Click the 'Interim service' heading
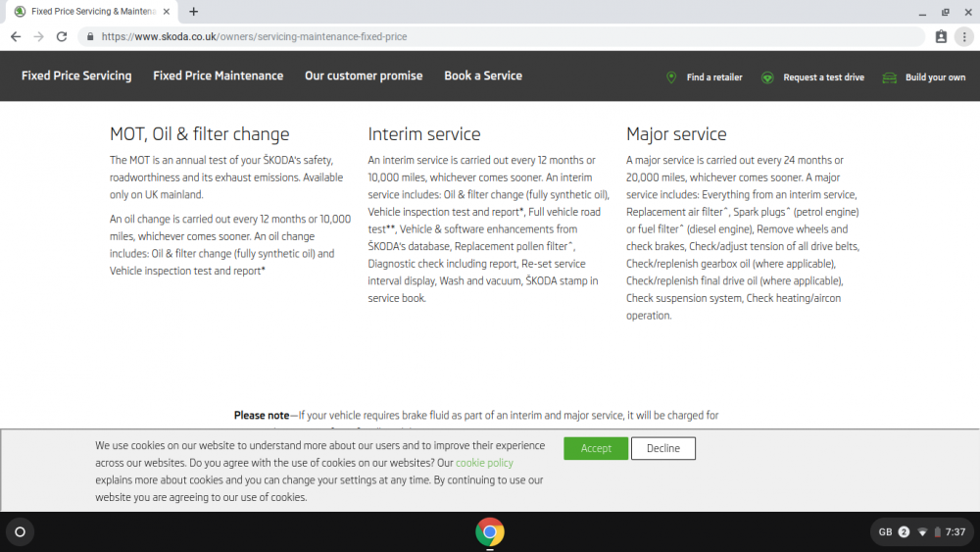The height and width of the screenshot is (552, 980). [x=424, y=133]
